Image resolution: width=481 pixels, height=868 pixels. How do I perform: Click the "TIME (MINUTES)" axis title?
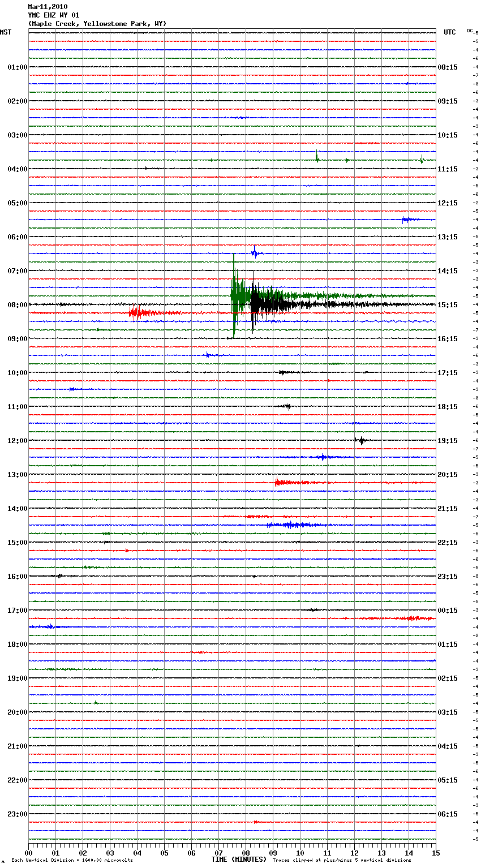click(239, 860)
